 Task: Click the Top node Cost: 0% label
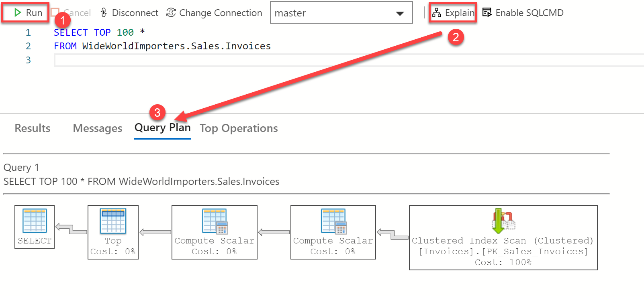tap(113, 251)
